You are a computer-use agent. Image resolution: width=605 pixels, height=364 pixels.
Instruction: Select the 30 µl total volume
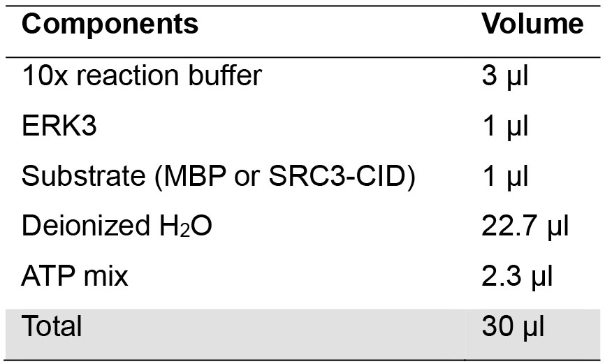coord(513,327)
